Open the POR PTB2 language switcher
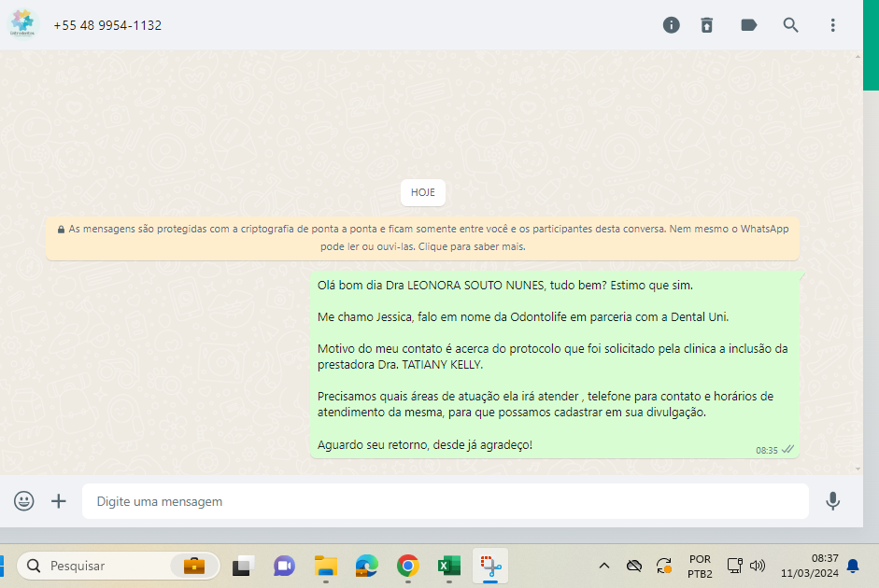Viewport: 879px width, 588px height. 700,567
